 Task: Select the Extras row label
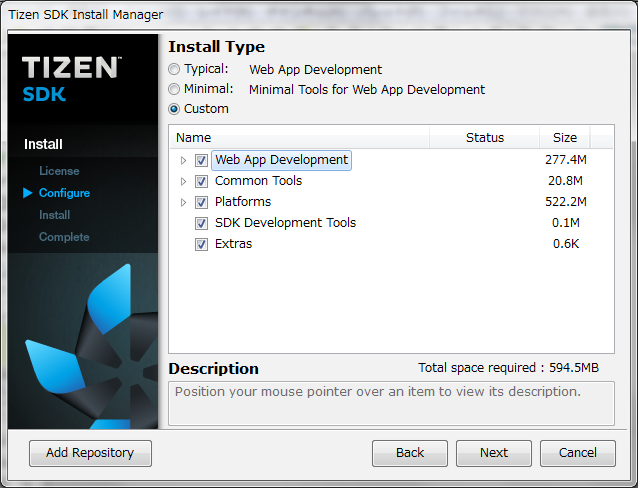pyautogui.click(x=234, y=244)
